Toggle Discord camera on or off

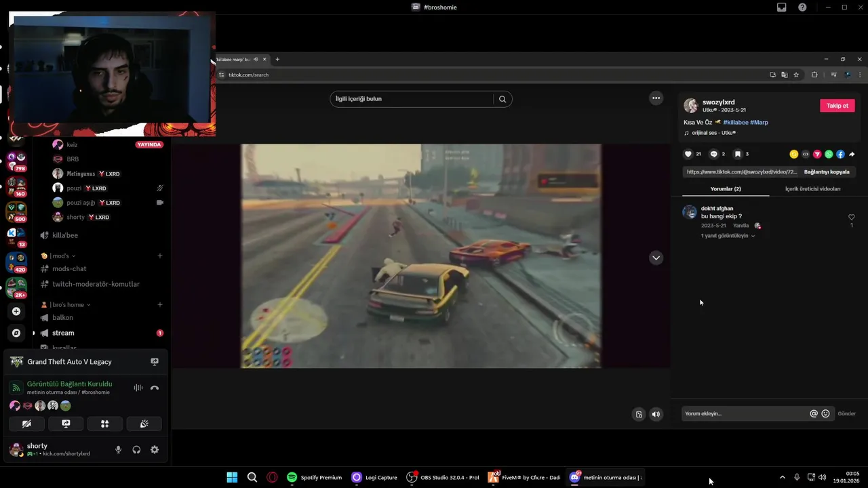26,424
